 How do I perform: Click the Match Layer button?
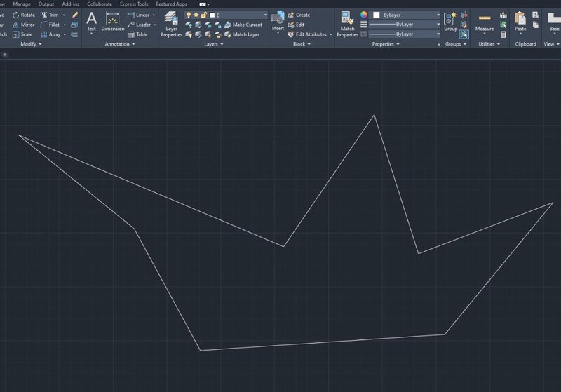[x=242, y=34]
